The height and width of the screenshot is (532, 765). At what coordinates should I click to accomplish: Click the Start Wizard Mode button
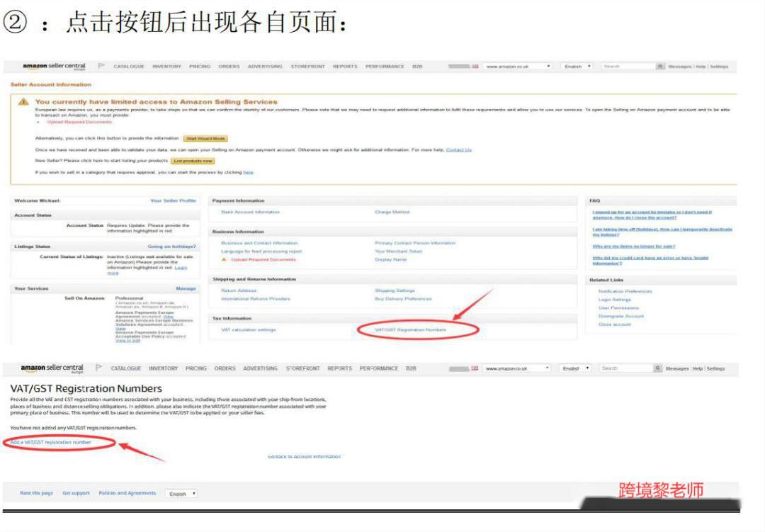click(x=205, y=139)
